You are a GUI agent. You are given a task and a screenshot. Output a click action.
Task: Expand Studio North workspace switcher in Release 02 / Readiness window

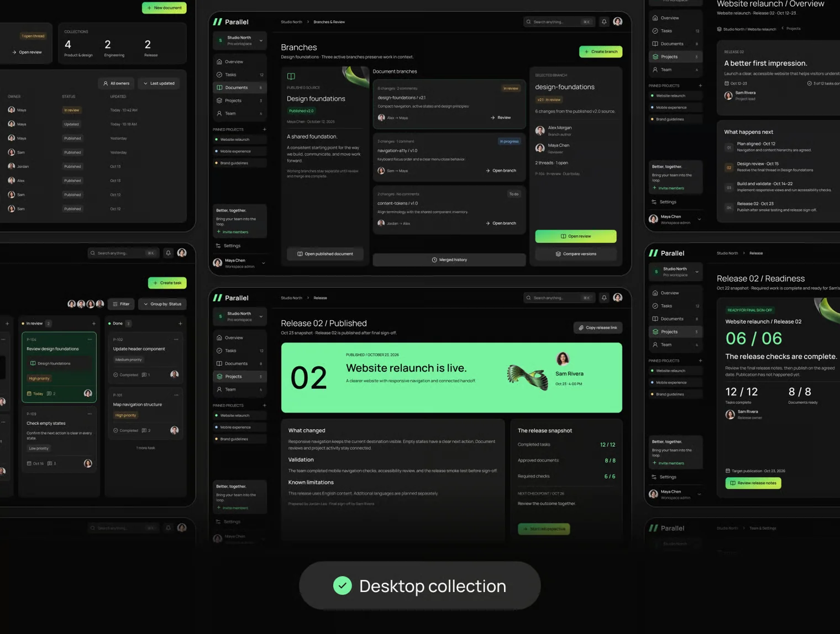[675, 272]
